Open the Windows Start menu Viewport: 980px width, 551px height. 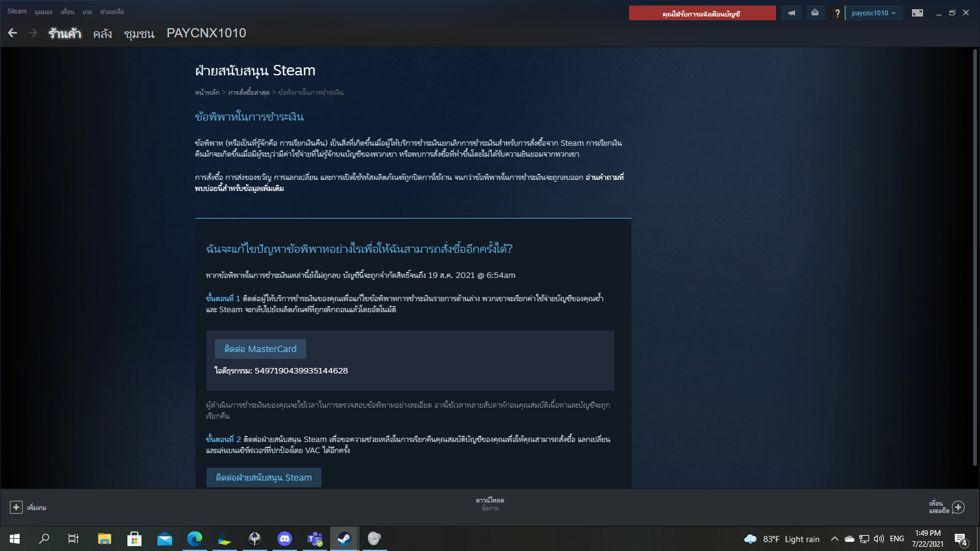(x=15, y=539)
